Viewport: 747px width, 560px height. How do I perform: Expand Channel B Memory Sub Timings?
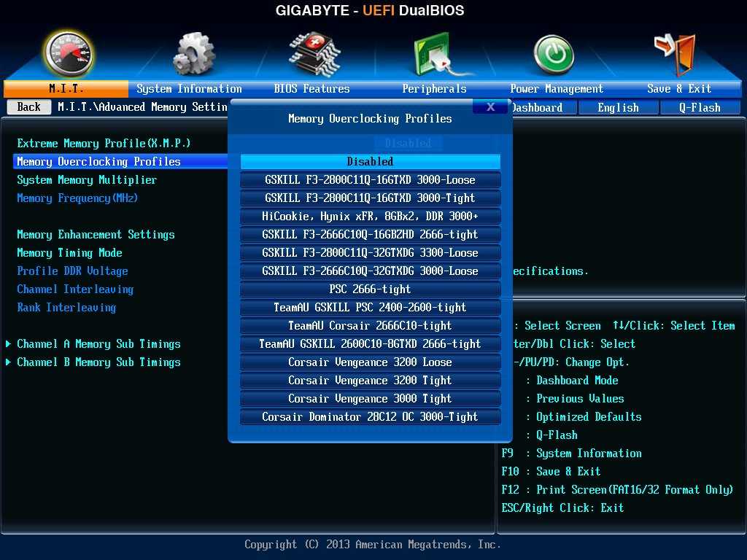click(98, 362)
